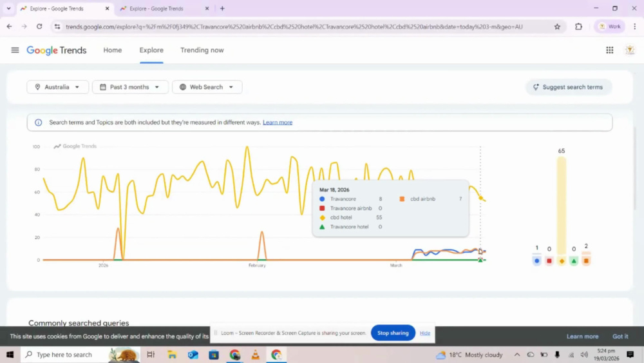
Task: Open Outlook from the taskbar
Action: (x=193, y=355)
